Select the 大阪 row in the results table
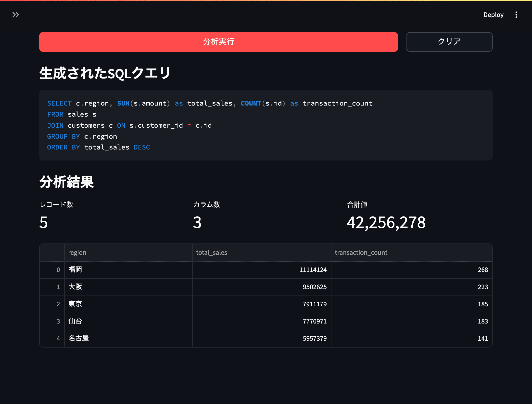 [x=75, y=287]
